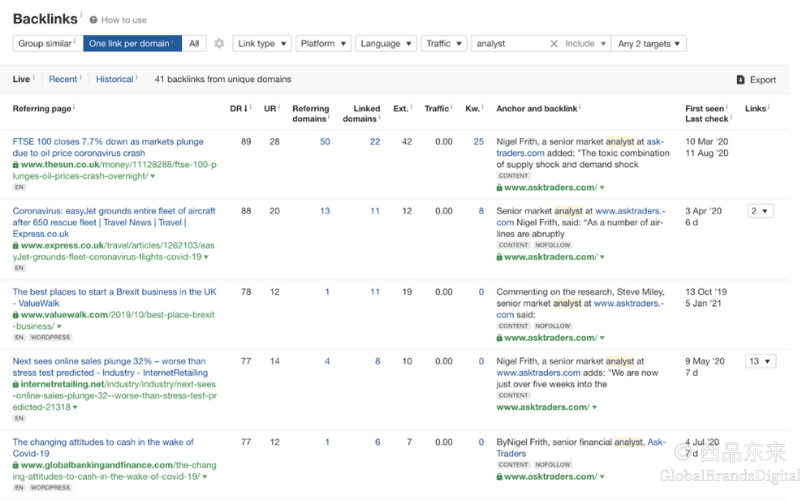This screenshot has height=500, width=800.
Task: Click keywords value 25
Action: click(479, 141)
